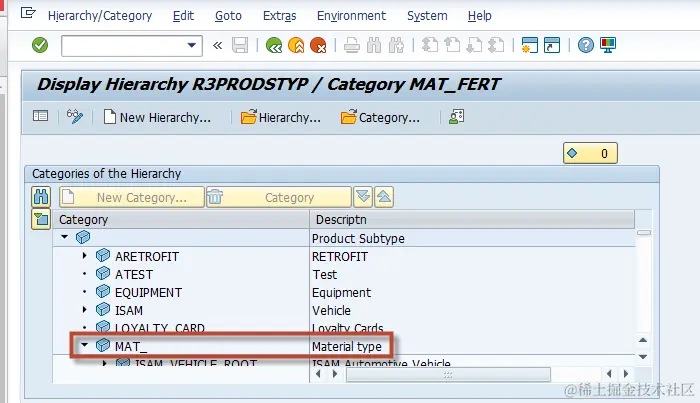Click the left arrow of the far-right horizontal scroller
This screenshot has height=403, width=700.
click(x=609, y=374)
